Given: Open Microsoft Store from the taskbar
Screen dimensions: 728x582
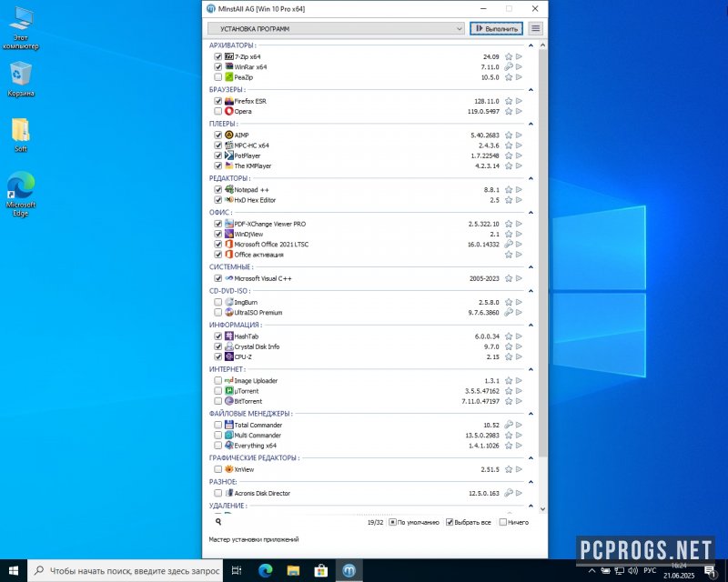Looking at the screenshot, I should click(321, 570).
